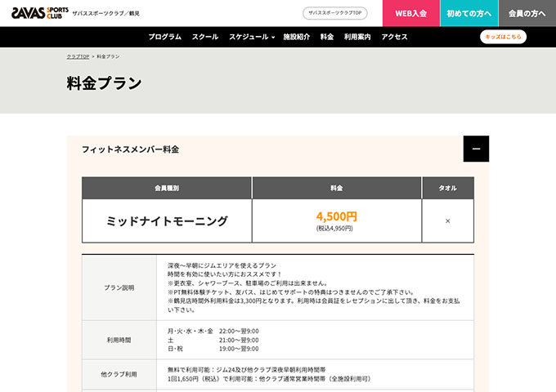The width and height of the screenshot is (556, 392).
Task: Open 会員の方へ page
Action: click(527, 13)
